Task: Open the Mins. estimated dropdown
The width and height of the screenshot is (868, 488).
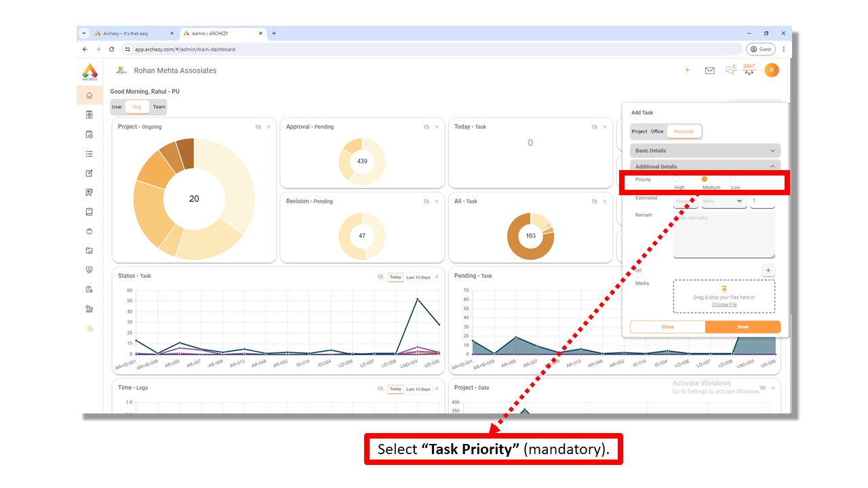Action: coord(724,201)
